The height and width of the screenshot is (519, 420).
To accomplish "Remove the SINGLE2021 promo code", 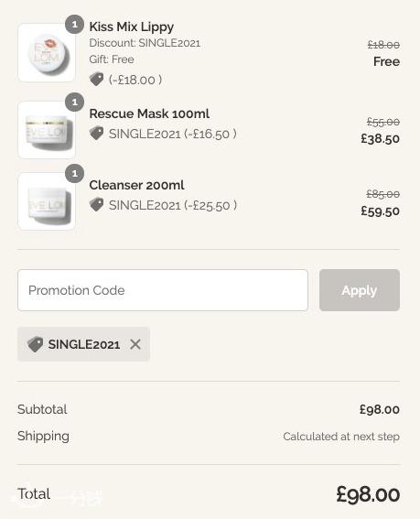I will 135,344.
